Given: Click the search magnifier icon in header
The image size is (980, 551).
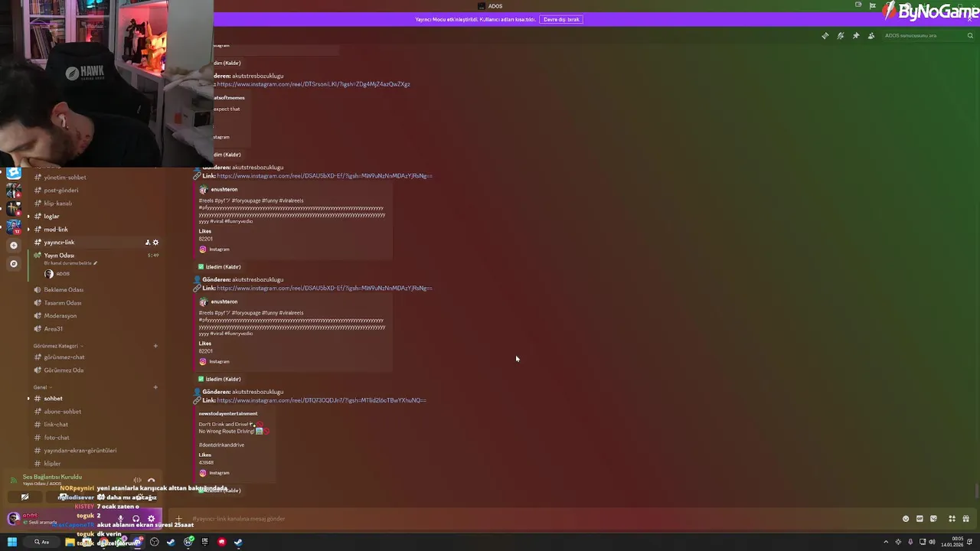Looking at the screenshot, I should (x=970, y=36).
